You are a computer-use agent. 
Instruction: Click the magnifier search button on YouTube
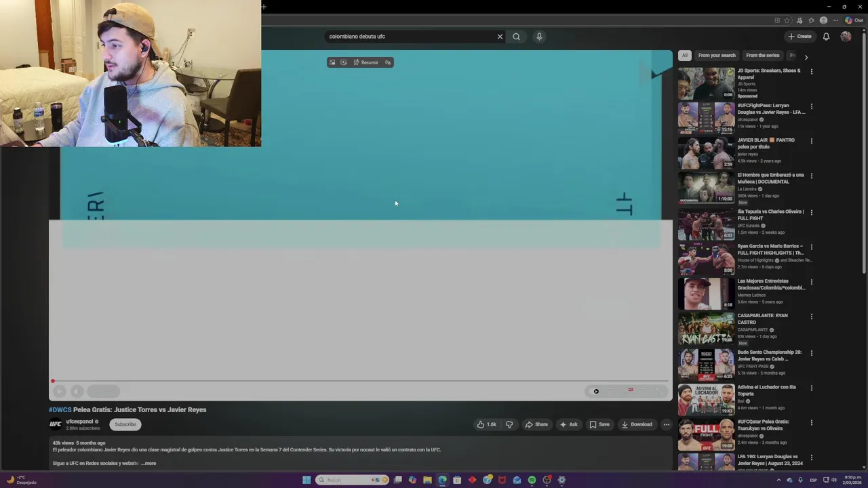pyautogui.click(x=516, y=37)
